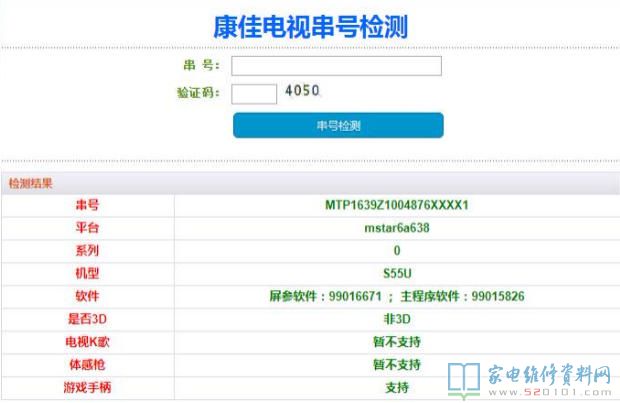The height and width of the screenshot is (403, 620).
Task: Select the serial value MTP1639Z1004876XXXX1
Action: (397, 205)
